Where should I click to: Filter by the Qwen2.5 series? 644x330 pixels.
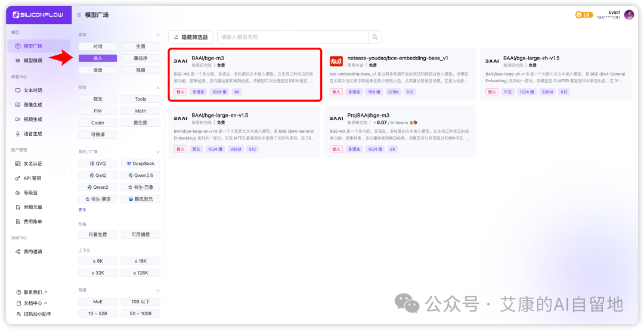tap(141, 175)
